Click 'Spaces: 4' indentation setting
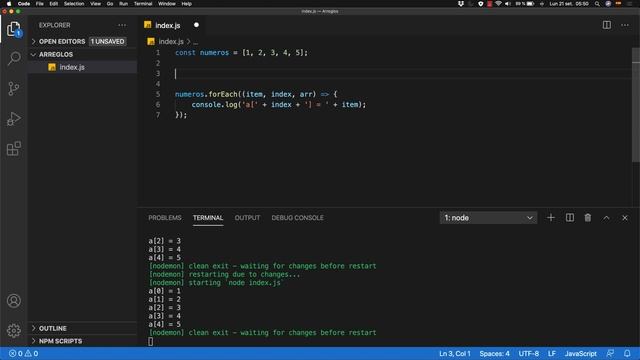This screenshot has width=640, height=360. 494,353
